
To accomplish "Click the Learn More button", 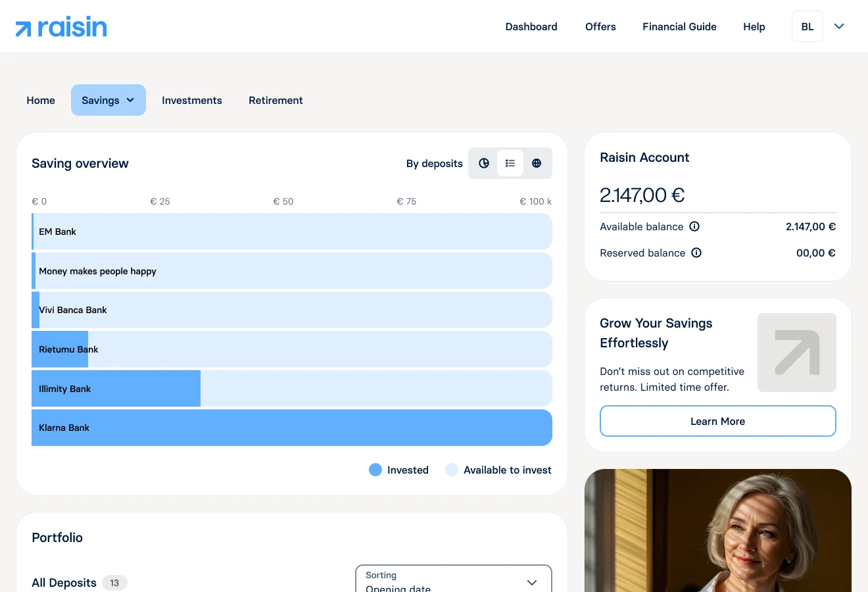I will 718,421.
